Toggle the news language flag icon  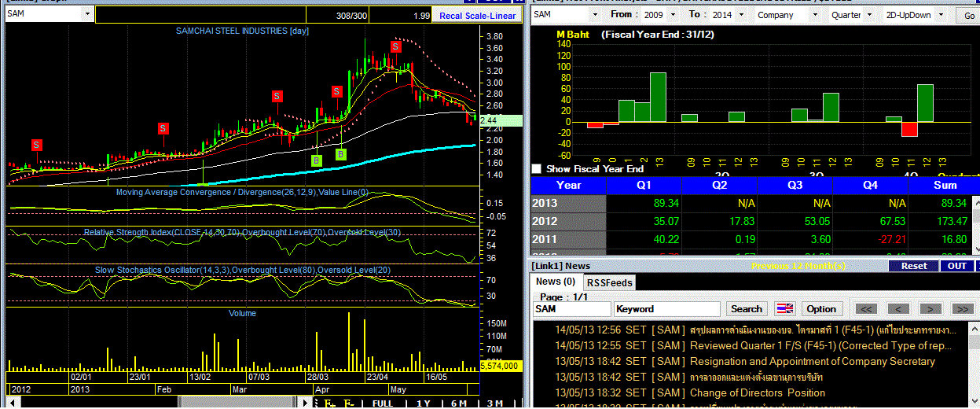point(784,309)
